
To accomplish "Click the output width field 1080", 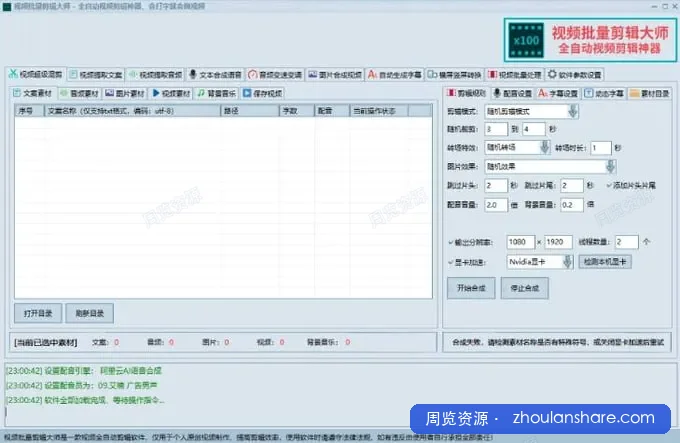I will point(520,242).
